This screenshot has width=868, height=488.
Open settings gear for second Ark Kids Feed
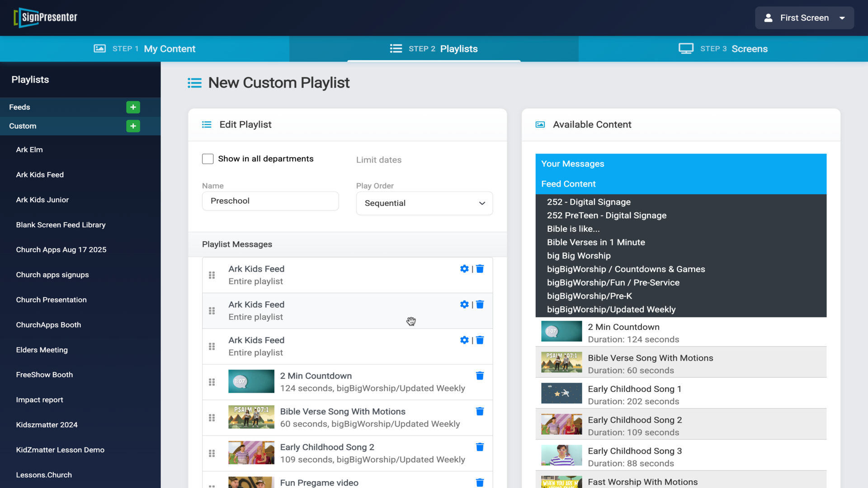point(464,305)
